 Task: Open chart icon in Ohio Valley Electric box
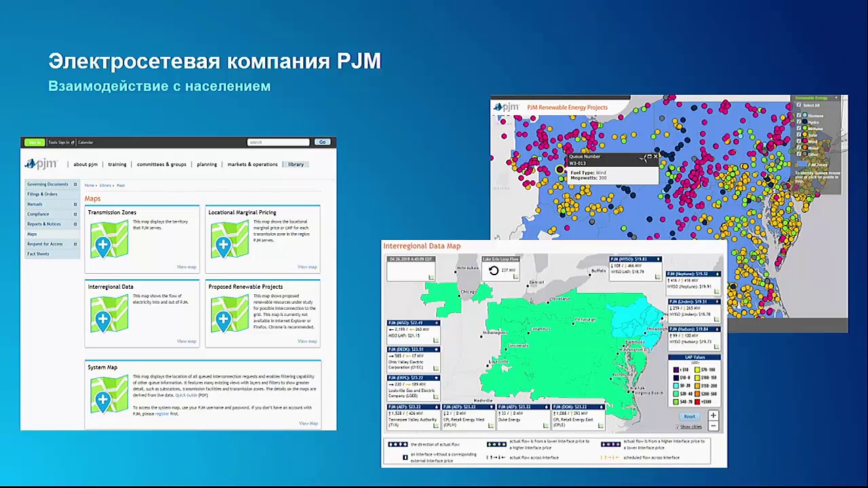(435, 368)
